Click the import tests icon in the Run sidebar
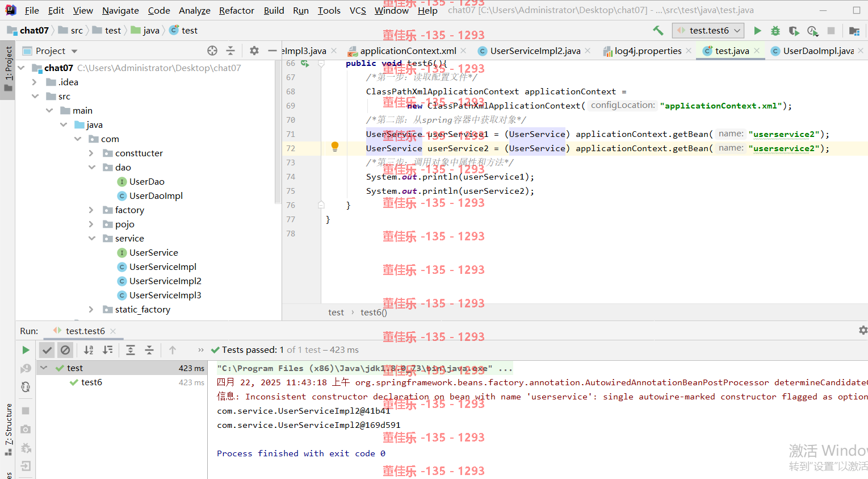This screenshot has height=479, width=868. tap(26, 466)
